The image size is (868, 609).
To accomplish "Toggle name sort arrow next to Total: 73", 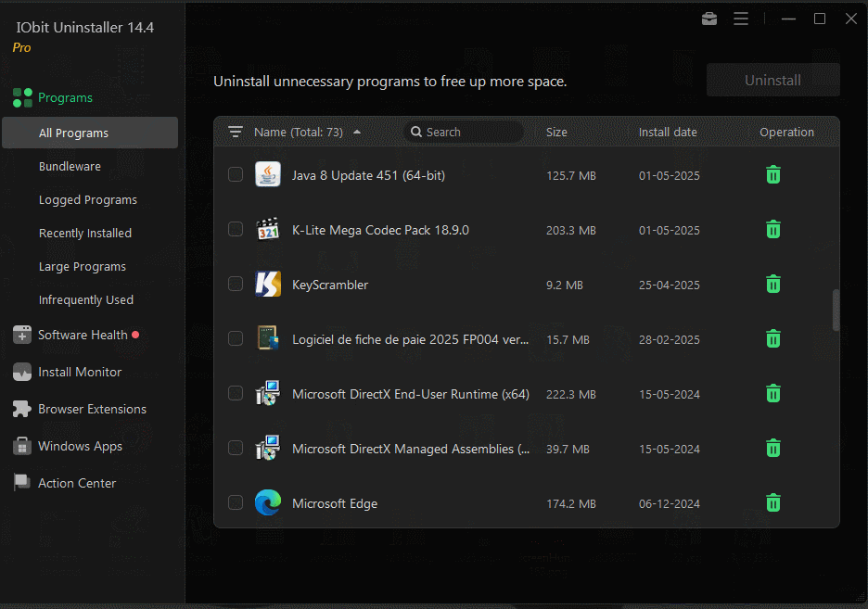I will tap(357, 132).
